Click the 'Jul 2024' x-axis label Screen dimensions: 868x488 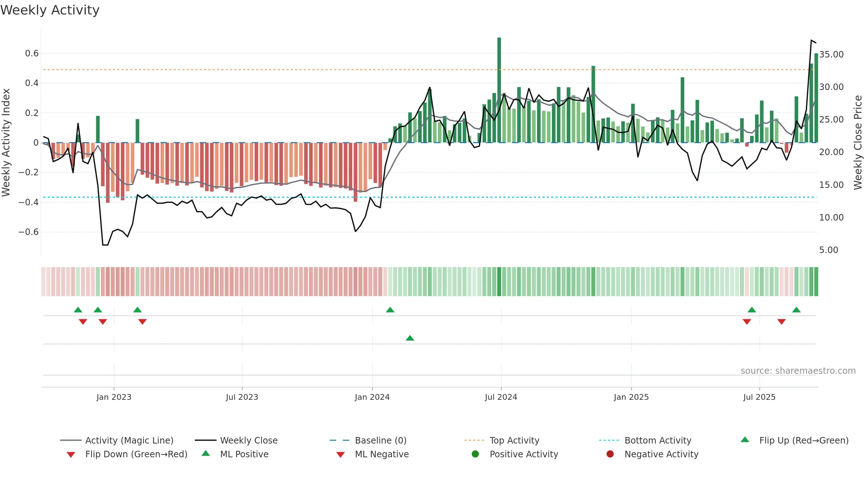click(501, 397)
